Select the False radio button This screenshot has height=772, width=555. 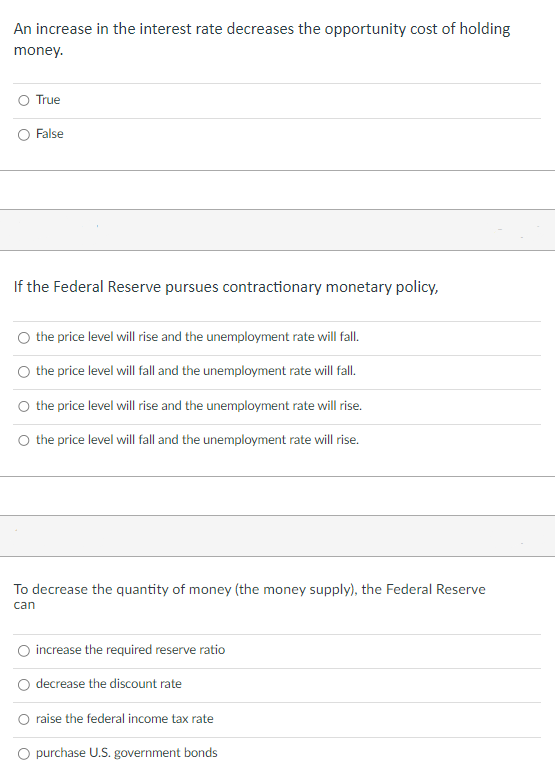pos(24,135)
